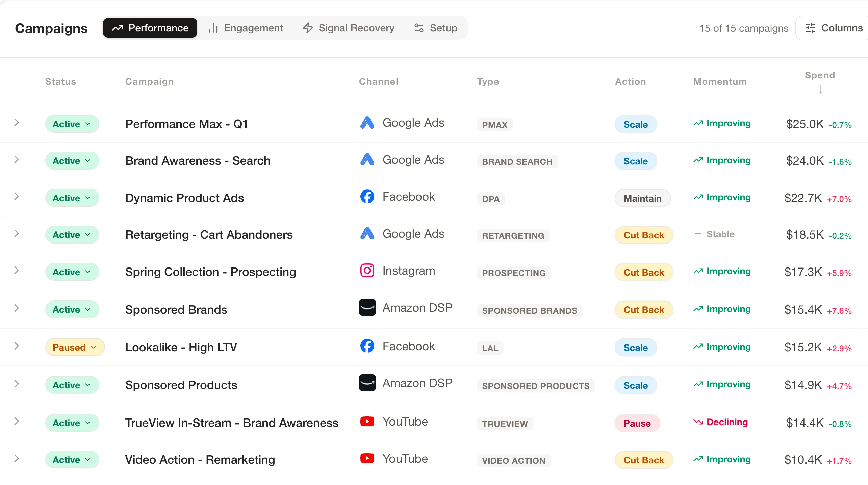Open Active status dropdown for Sponsored Products
The width and height of the screenshot is (868, 485).
pos(72,385)
